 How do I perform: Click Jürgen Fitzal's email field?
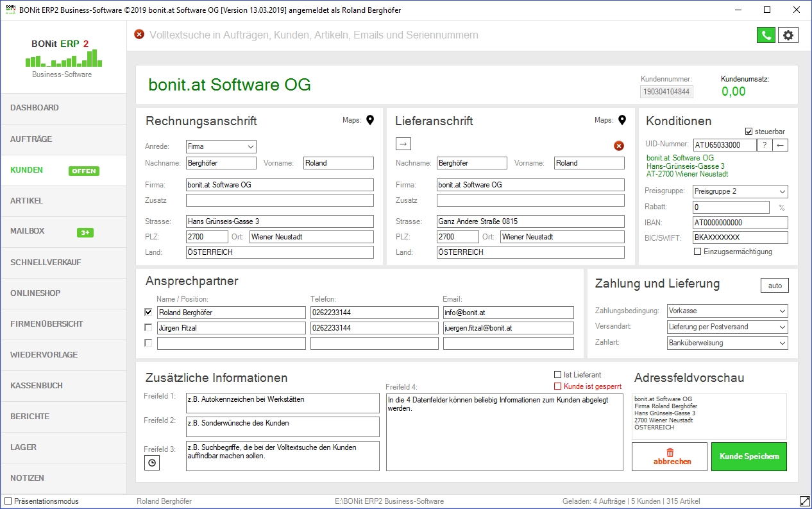[509, 328]
